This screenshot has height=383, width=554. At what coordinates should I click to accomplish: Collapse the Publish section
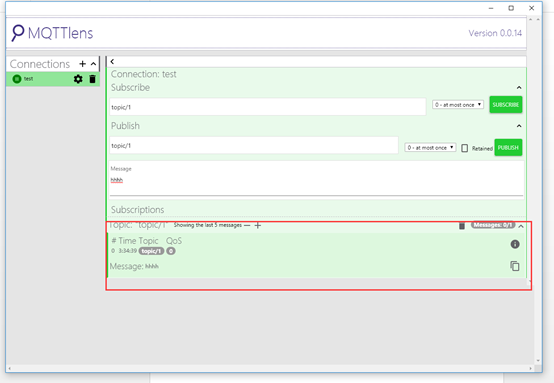(519, 126)
